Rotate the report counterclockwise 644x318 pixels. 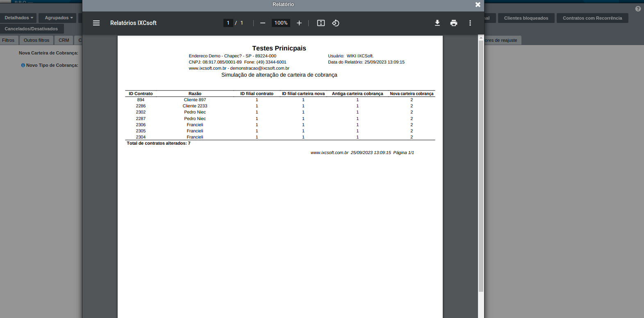point(336,23)
